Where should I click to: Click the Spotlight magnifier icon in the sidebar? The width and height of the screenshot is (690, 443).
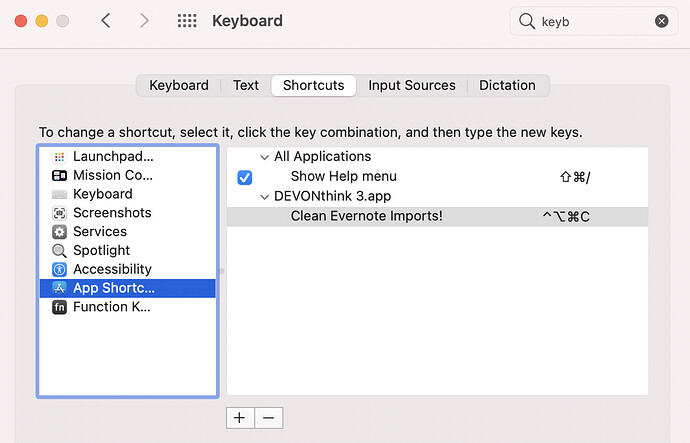[x=59, y=251]
